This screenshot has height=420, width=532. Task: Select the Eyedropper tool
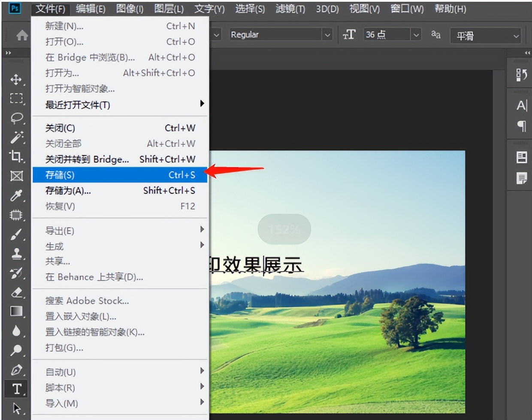click(16, 196)
